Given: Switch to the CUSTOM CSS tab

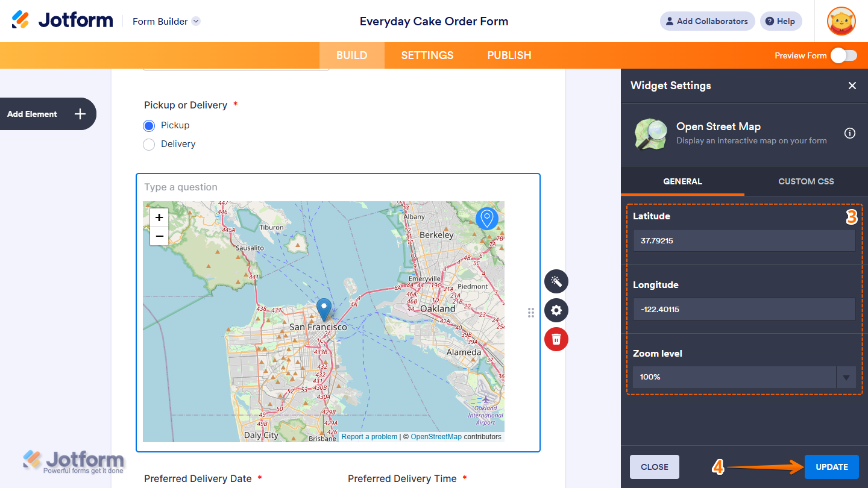Looking at the screenshot, I should (x=806, y=181).
